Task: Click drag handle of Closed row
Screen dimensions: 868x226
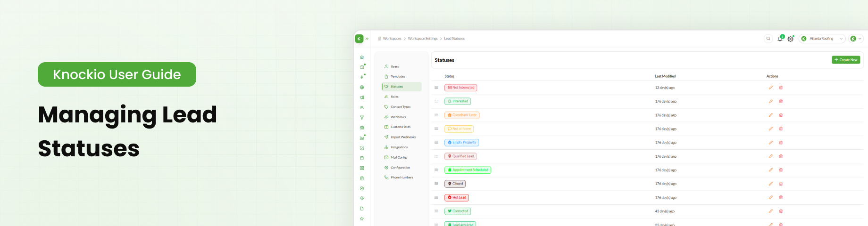Action: point(436,184)
